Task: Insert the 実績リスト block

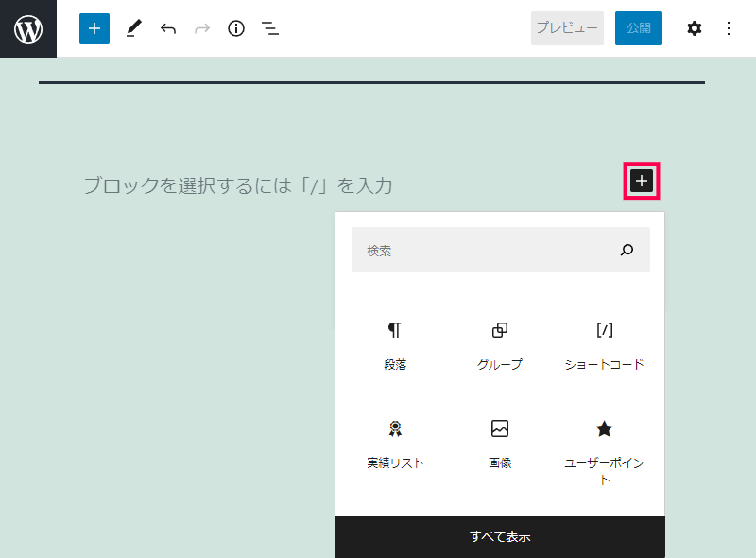Action: coord(395,445)
